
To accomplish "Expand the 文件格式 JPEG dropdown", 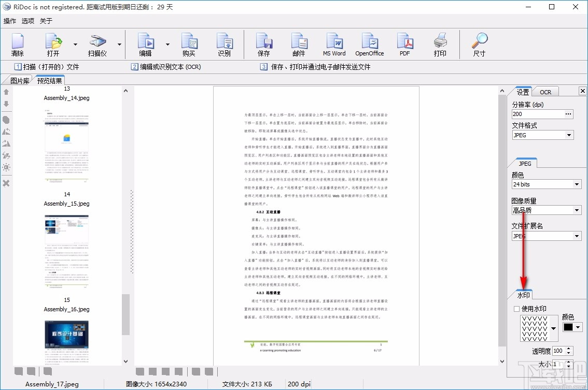I will (569, 135).
